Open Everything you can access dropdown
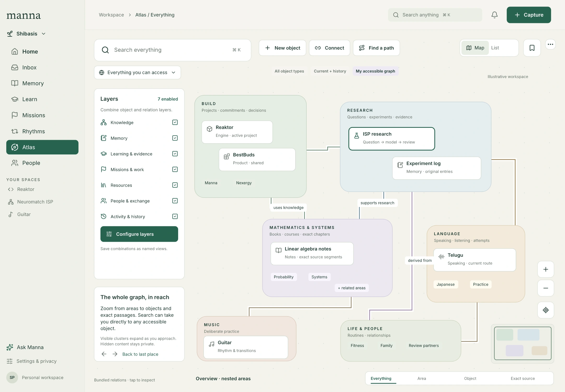Image resolution: width=565 pixels, height=392 pixels. [138, 72]
